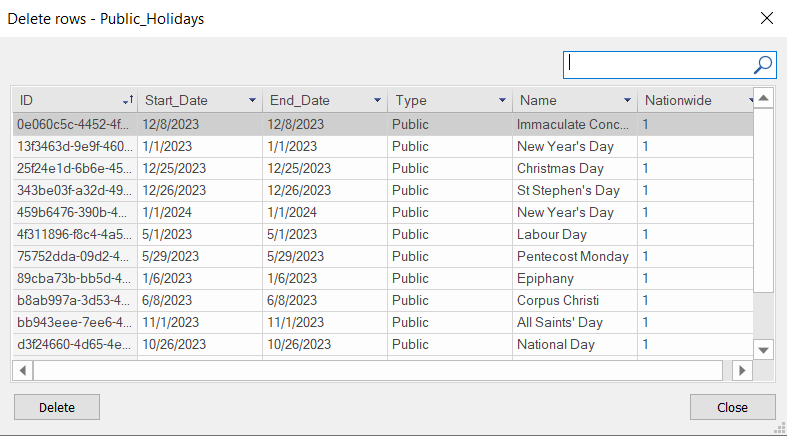Image resolution: width=787 pixels, height=436 pixels.
Task: Expand the Nationwide column filter dropdown
Action: [750, 100]
